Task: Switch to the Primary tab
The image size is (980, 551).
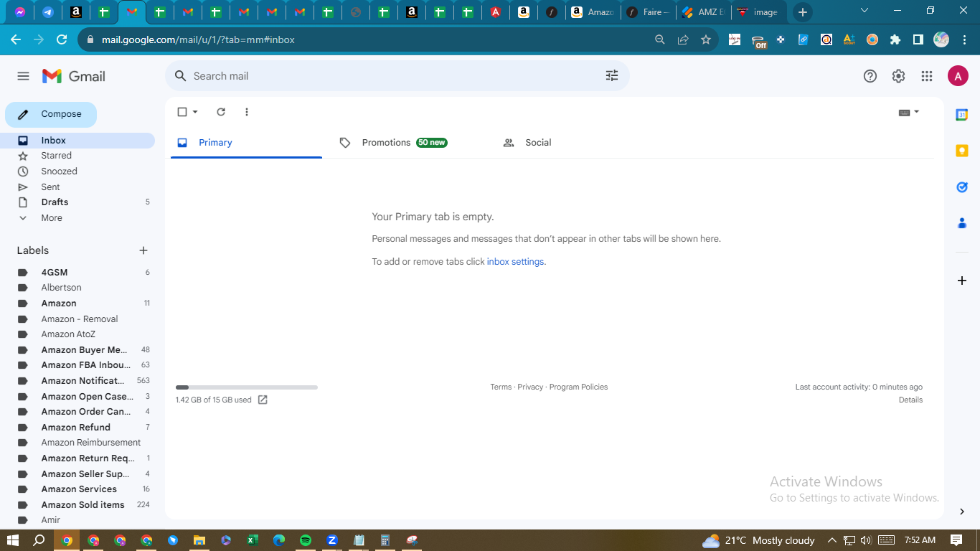Action: click(x=246, y=143)
